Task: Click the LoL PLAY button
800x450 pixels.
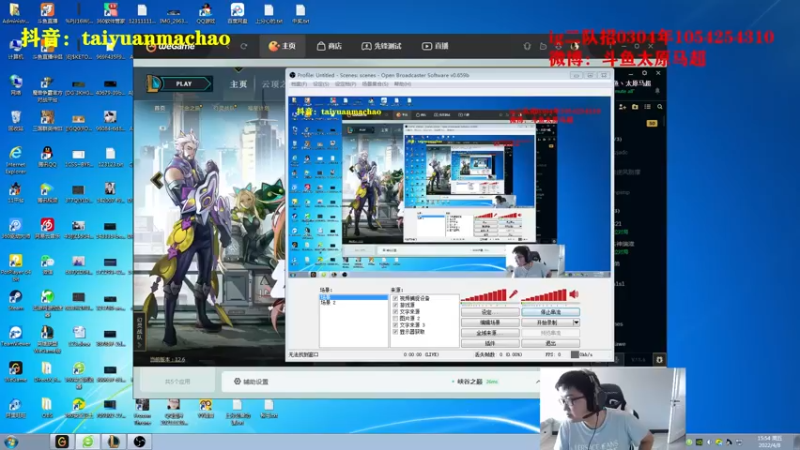Action: coord(184,84)
